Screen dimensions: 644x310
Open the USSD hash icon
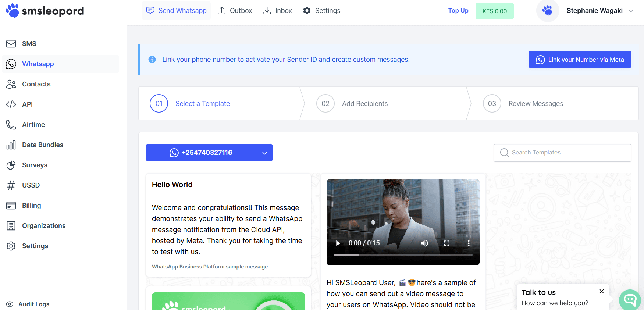11,185
